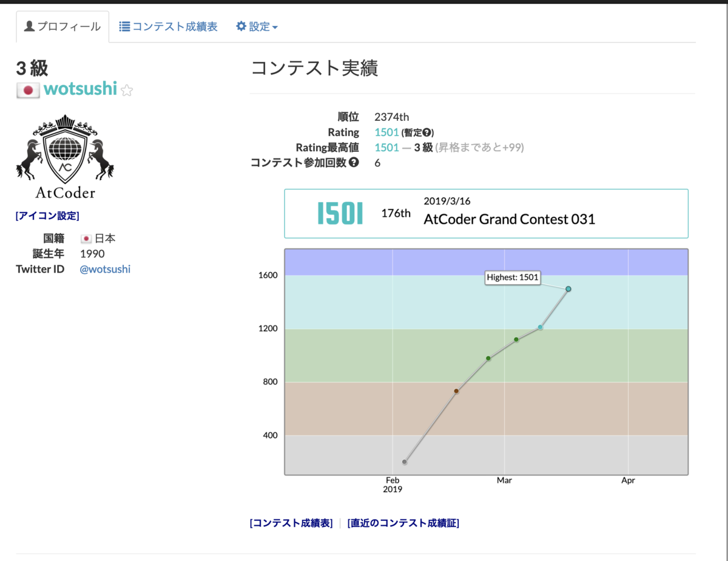Expand the 設定 dropdown menu
The width and height of the screenshot is (728, 561).
coord(257,27)
